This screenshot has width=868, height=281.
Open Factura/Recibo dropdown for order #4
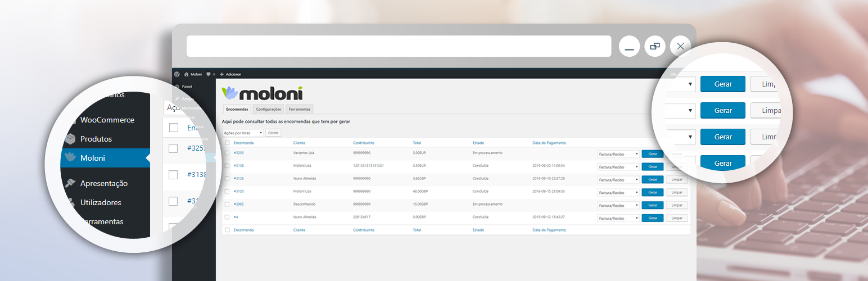pos(618,218)
